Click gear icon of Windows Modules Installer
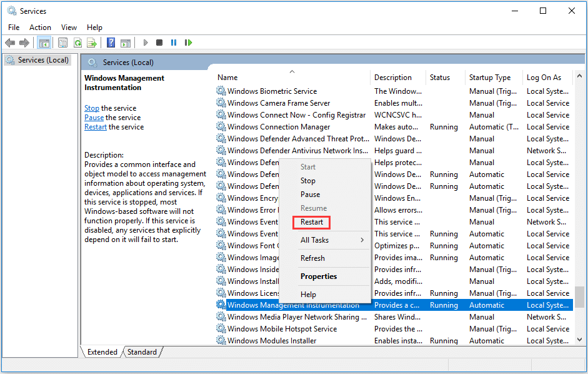Screen dimensions: 588x374 221,340
